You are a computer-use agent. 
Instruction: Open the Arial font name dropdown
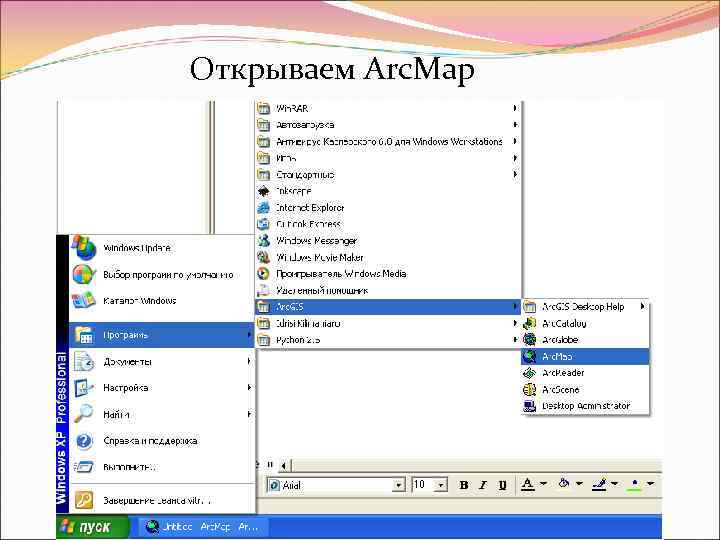pyautogui.click(x=399, y=485)
